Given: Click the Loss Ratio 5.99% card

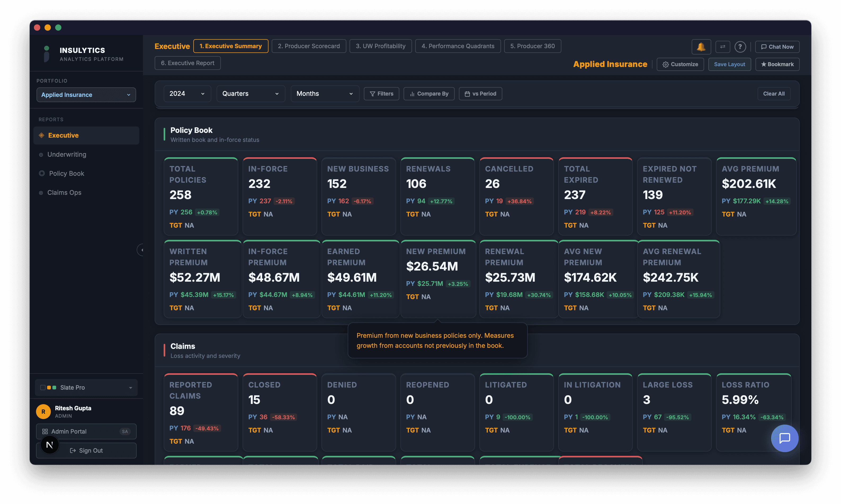Looking at the screenshot, I should point(753,412).
